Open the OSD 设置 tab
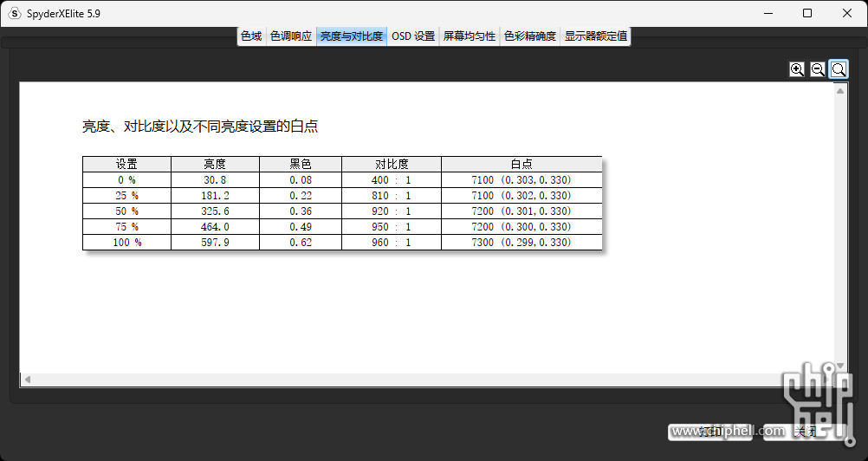868x461 pixels. click(413, 36)
